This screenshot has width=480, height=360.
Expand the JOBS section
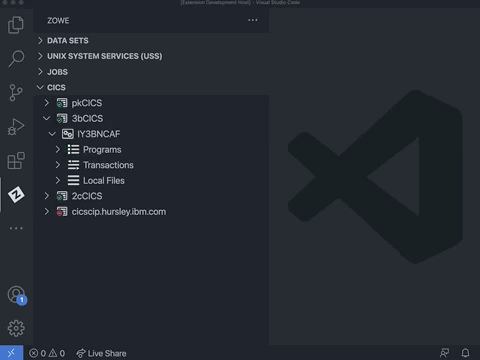pos(40,72)
